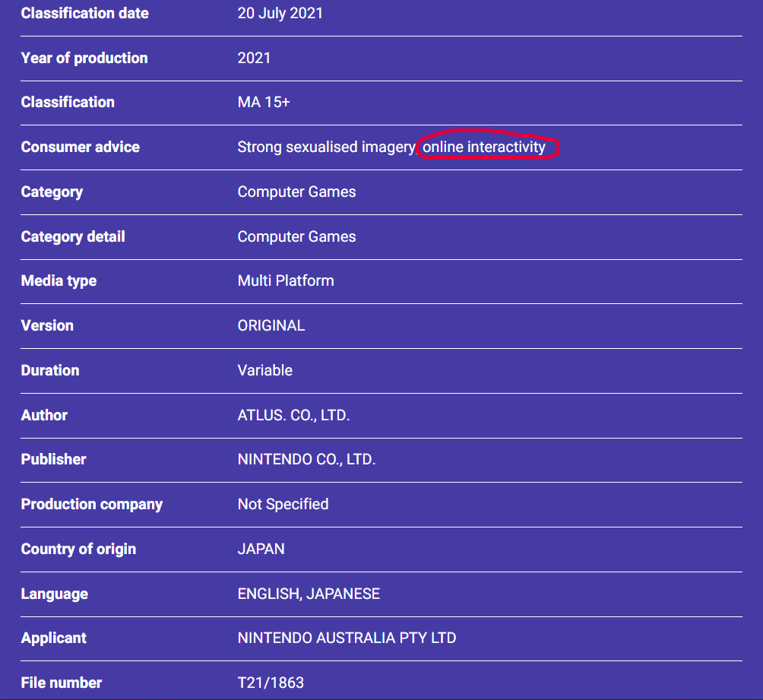This screenshot has height=700, width=763.
Task: Click the applicant 'NINTENDO AUSTRALIA PTY LTD'
Action: tap(347, 638)
